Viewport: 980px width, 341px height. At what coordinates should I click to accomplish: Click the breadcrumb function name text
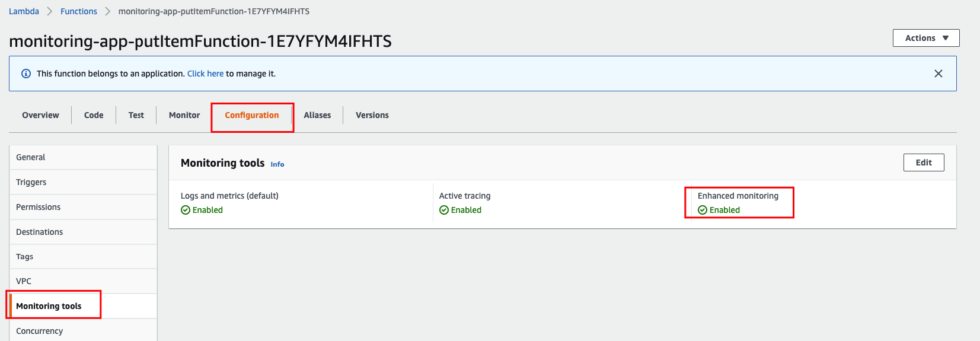(x=214, y=11)
